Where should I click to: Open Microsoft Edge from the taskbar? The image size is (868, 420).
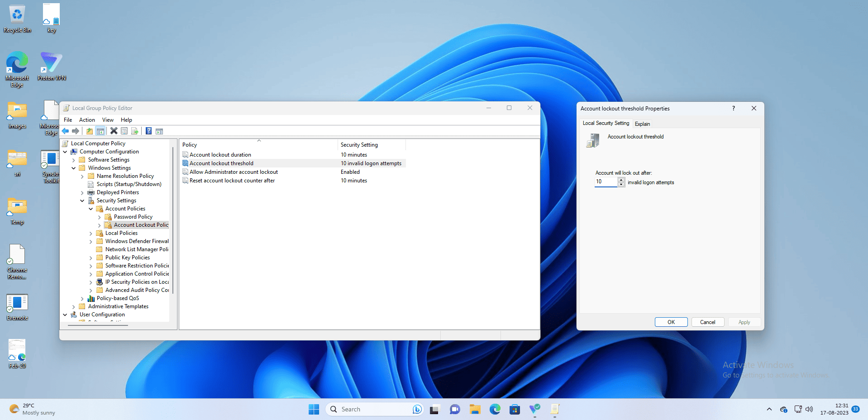point(495,409)
